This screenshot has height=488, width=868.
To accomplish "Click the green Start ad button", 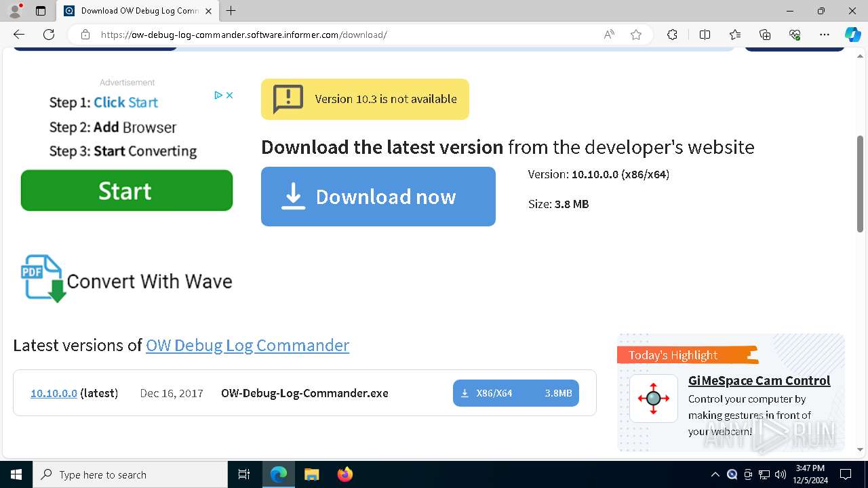I will click(127, 190).
